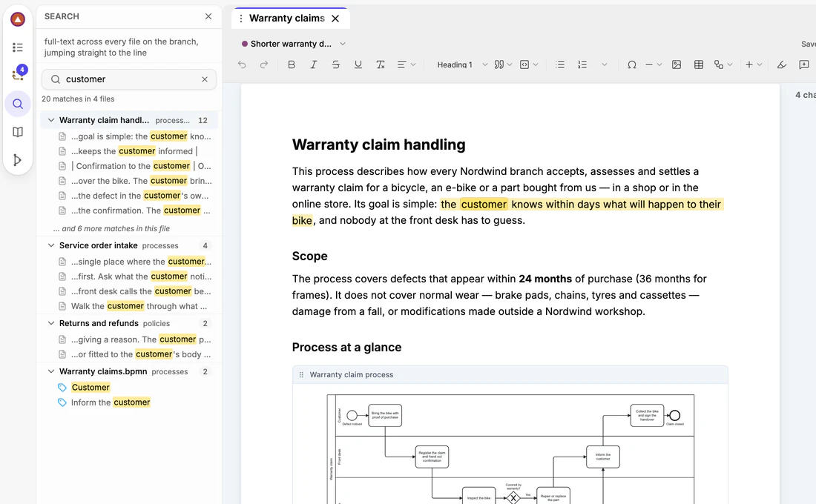Collapse the Returns and refunds results group
Viewport: 816px width, 504px height.
coord(51,323)
